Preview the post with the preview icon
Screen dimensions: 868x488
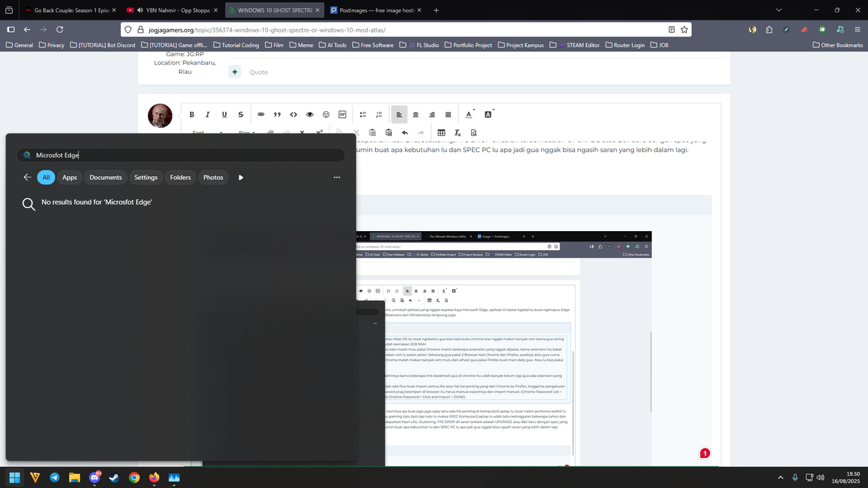click(474, 132)
